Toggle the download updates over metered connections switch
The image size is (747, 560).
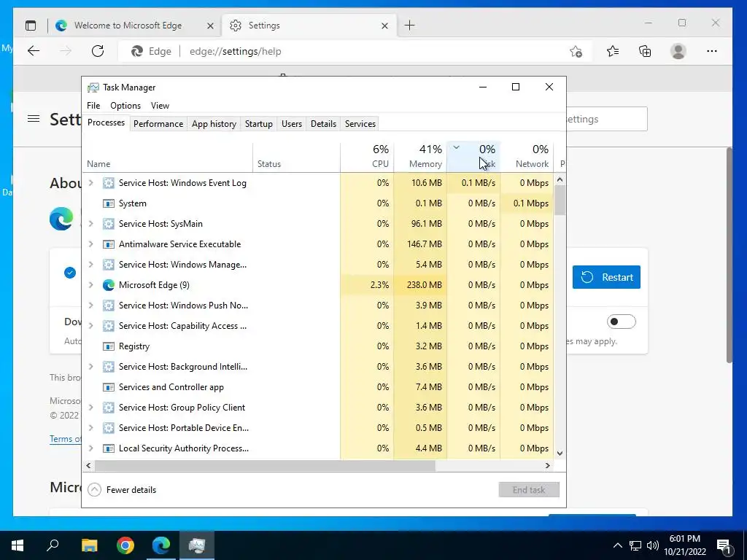[x=622, y=322]
